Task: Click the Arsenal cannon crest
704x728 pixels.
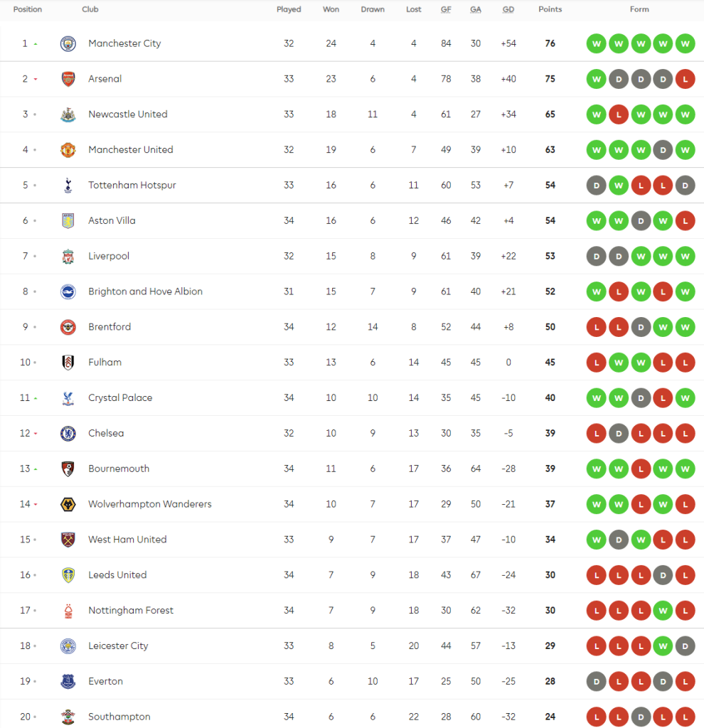Action: 68,79
